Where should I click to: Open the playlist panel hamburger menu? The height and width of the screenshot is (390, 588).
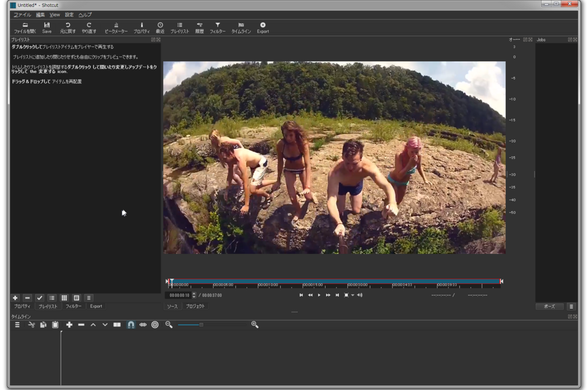click(x=88, y=298)
